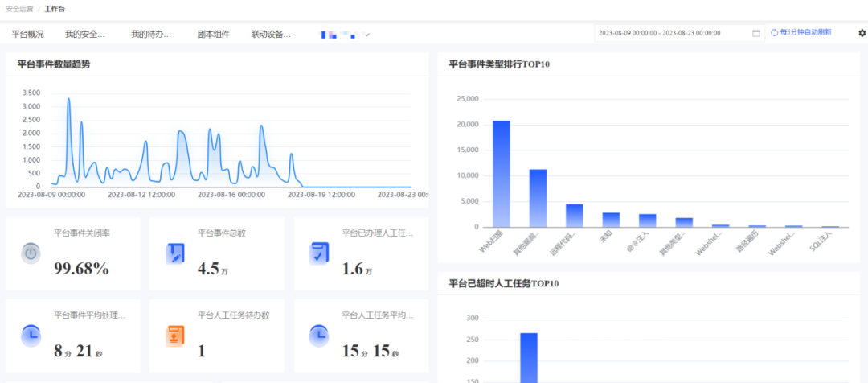Select the 我的待办… tab
Viewport: 868px width, 383px height.
pos(151,35)
